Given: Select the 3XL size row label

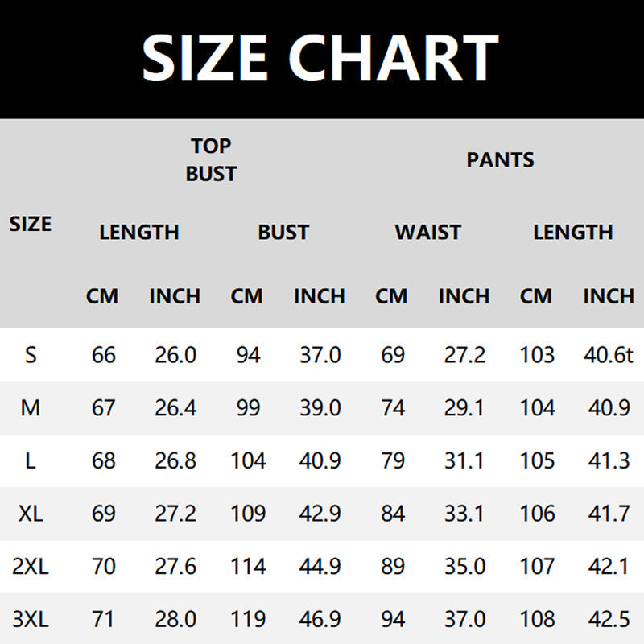Looking at the screenshot, I should pos(31,620).
